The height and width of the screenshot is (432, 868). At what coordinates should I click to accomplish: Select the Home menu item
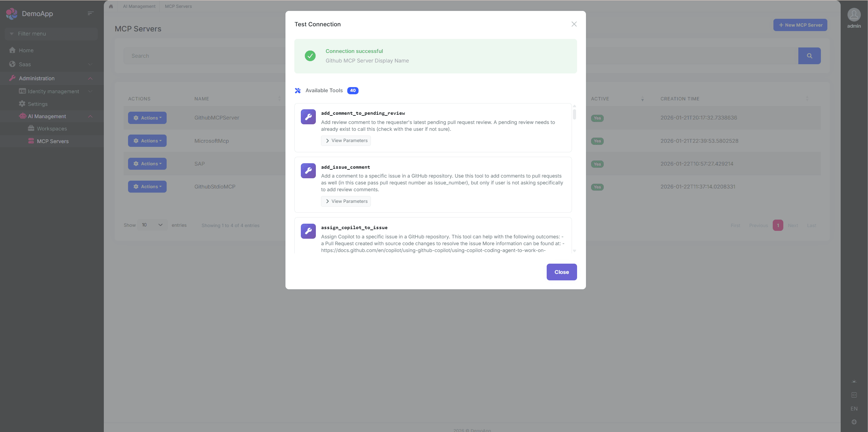26,50
